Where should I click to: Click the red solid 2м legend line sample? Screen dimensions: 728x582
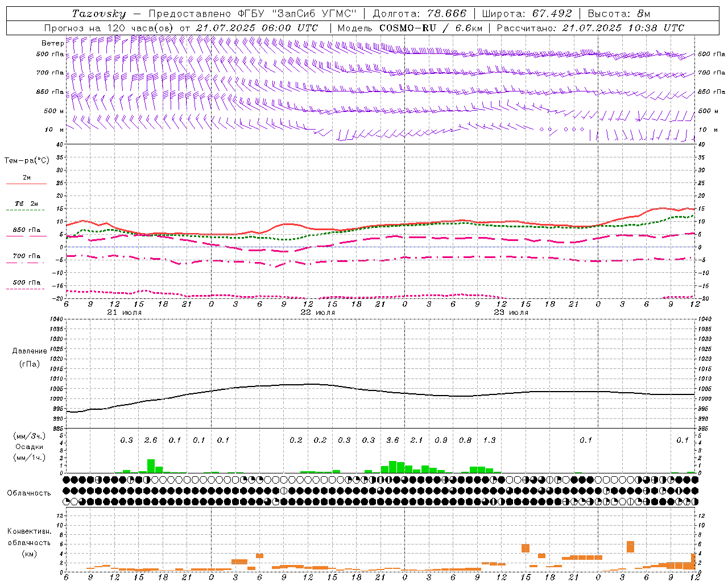coord(26,184)
